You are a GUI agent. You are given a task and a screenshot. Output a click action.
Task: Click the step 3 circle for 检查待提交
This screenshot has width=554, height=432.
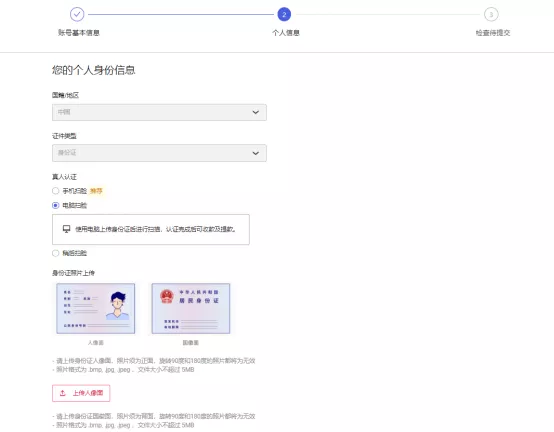[x=491, y=14]
